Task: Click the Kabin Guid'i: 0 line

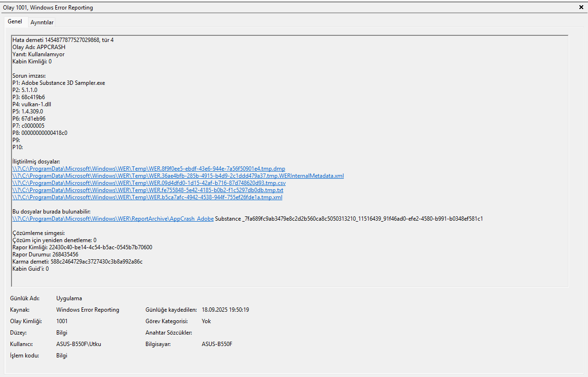Action: (x=31, y=269)
